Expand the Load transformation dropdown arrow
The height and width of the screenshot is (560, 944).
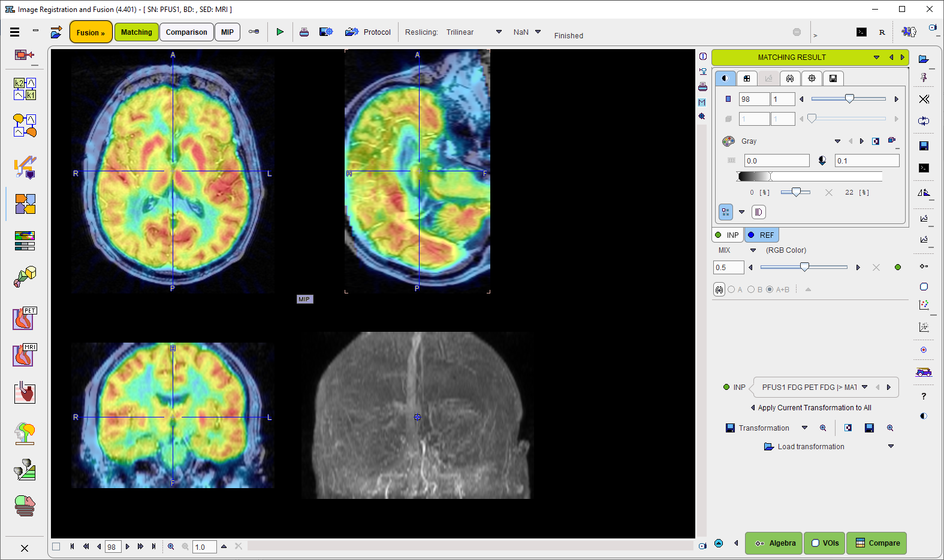coord(891,446)
